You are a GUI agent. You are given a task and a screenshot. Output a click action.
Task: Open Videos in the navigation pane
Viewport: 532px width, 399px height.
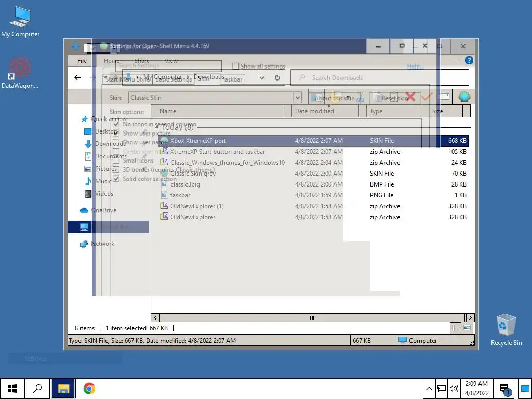(99, 194)
